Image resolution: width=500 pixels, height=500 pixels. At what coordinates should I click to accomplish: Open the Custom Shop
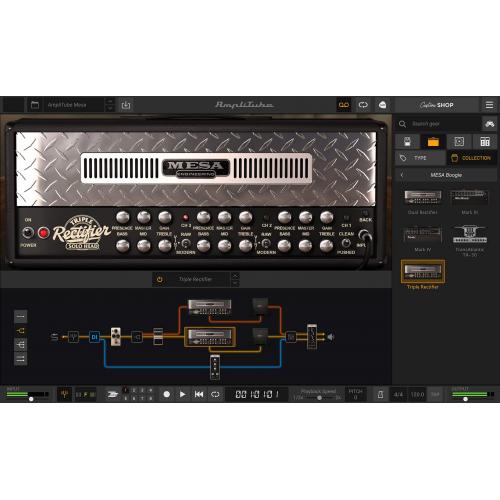tap(436, 105)
